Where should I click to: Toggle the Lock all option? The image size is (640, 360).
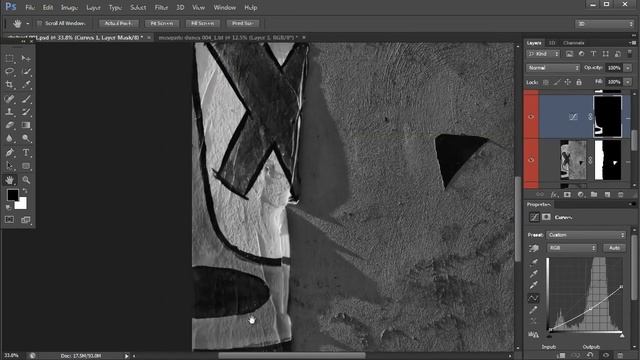pyautogui.click(x=579, y=82)
